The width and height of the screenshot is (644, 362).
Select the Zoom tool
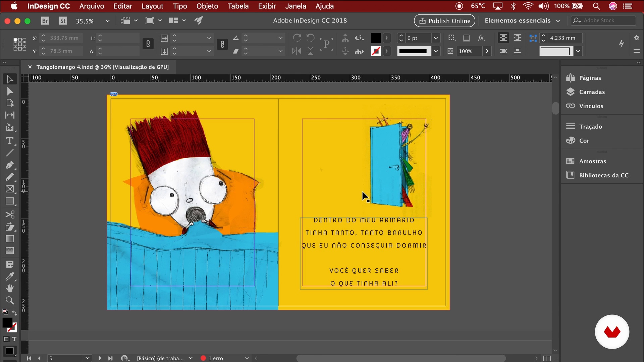[10, 300]
